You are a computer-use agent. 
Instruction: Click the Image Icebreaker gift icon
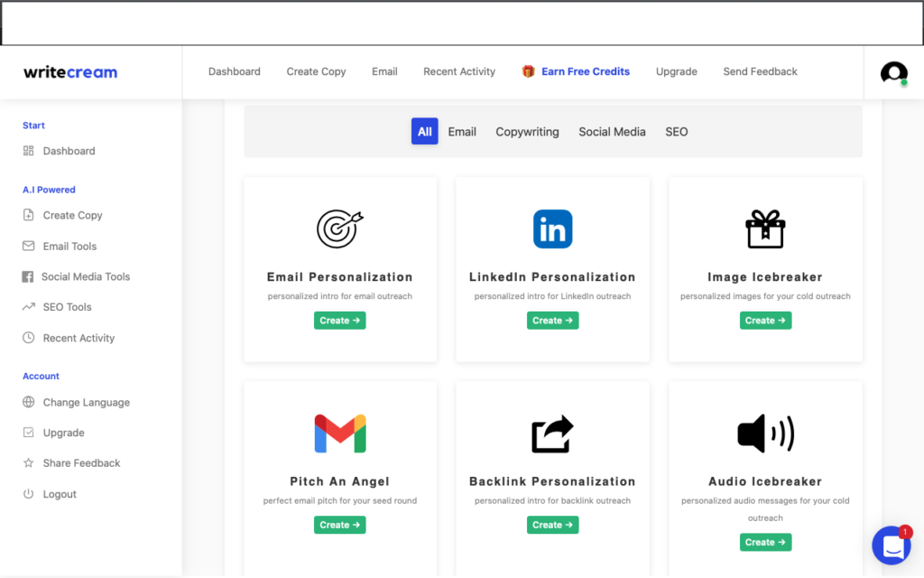tap(765, 229)
